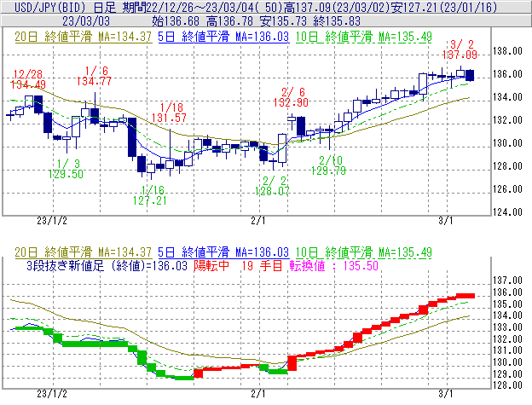
Task: Select the 20日 MA=134.37 legend in lower chart
Action: point(84,252)
